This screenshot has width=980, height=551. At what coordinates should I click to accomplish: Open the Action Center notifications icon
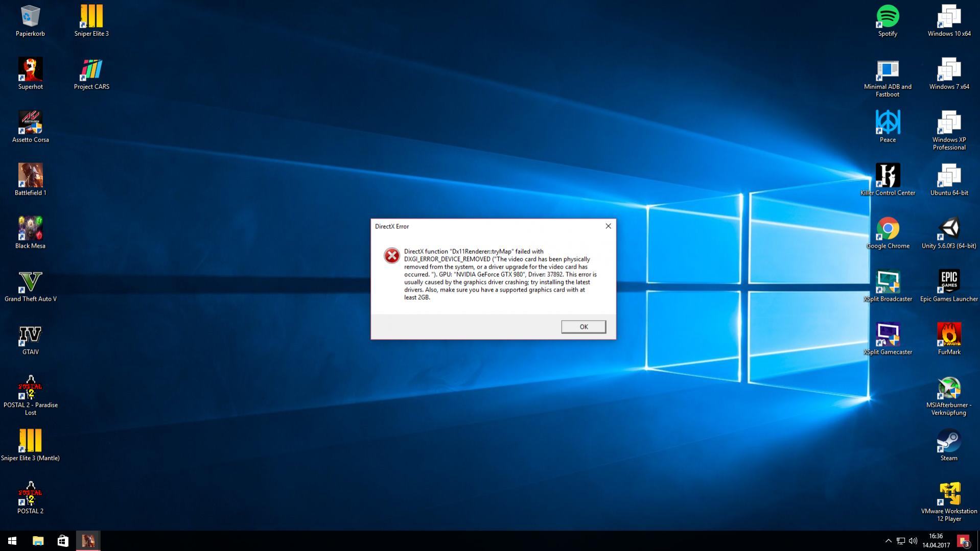point(964,541)
